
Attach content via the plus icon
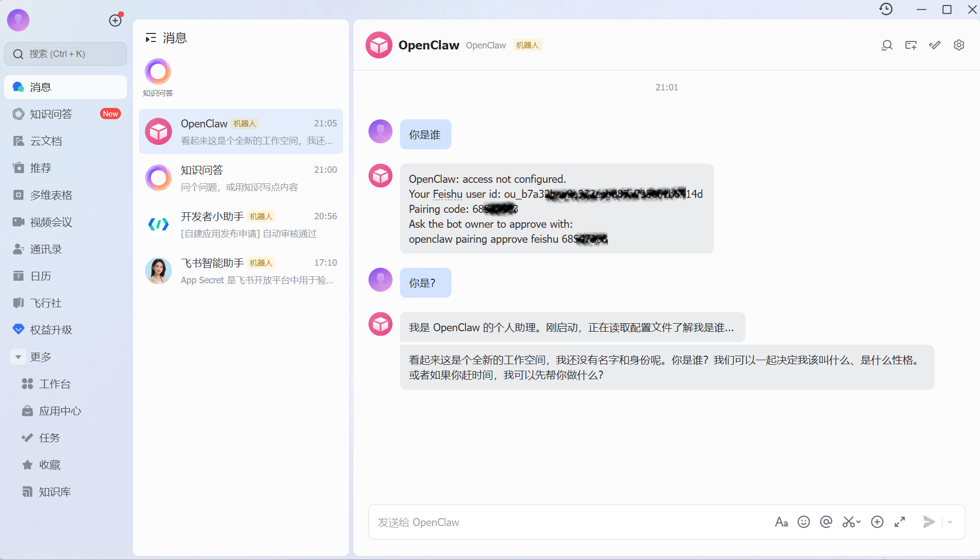coord(877,522)
